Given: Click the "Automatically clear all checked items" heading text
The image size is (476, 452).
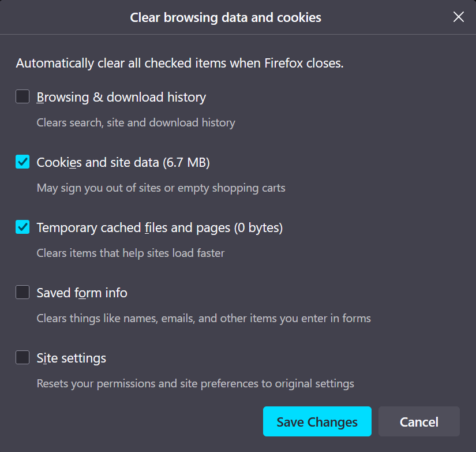Looking at the screenshot, I should point(179,63).
